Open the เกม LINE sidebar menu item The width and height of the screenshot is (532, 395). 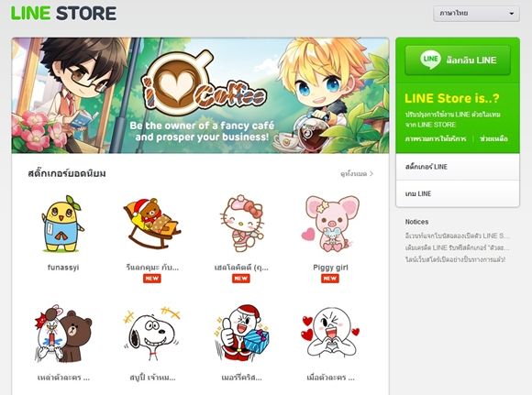(x=458, y=193)
